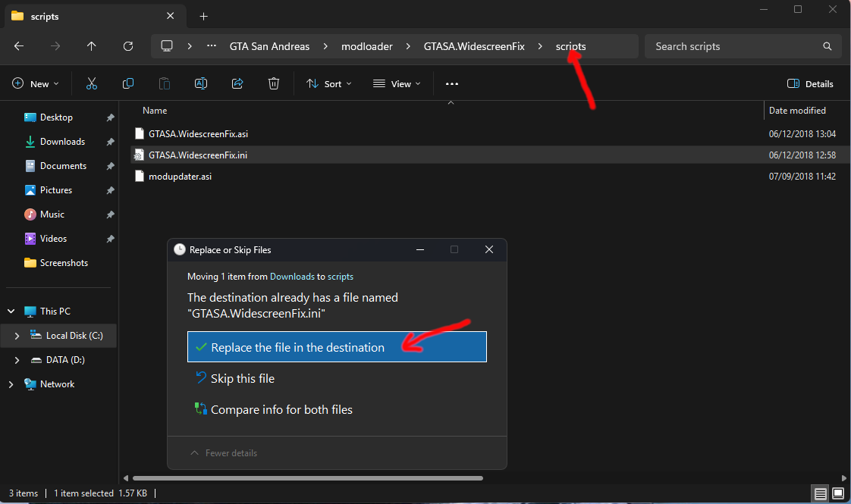Select the modupdater.asi file

(180, 177)
